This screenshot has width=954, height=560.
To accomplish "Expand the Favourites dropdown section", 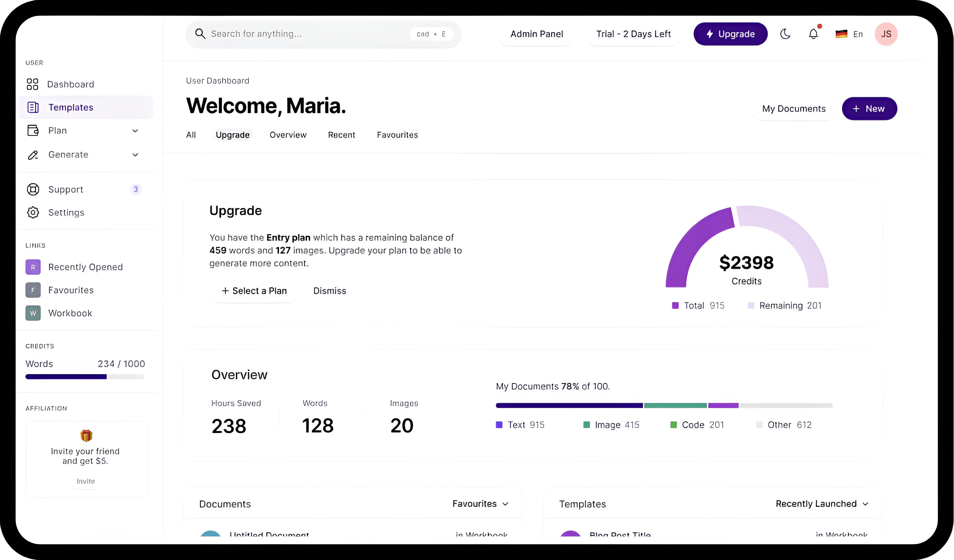I will pos(480,504).
